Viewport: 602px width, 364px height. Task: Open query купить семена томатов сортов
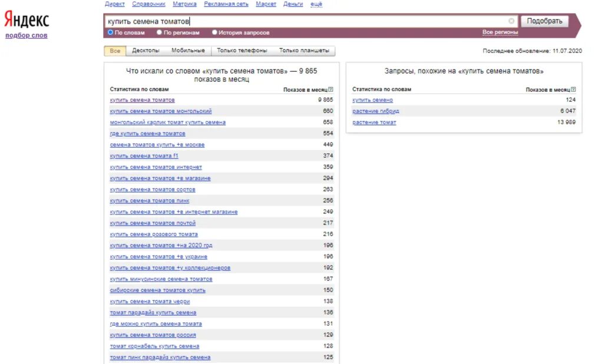pyautogui.click(x=153, y=189)
